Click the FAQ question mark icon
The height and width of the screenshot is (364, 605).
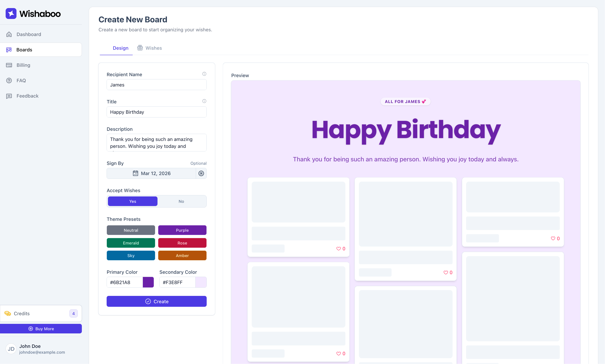click(9, 80)
